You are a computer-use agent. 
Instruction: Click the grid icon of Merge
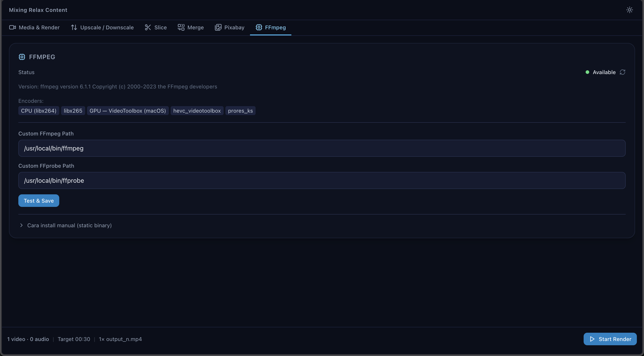(181, 27)
